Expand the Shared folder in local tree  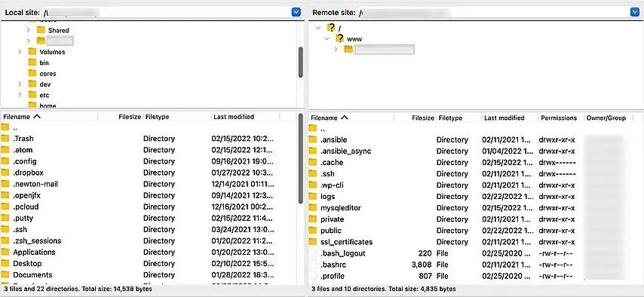(x=29, y=30)
